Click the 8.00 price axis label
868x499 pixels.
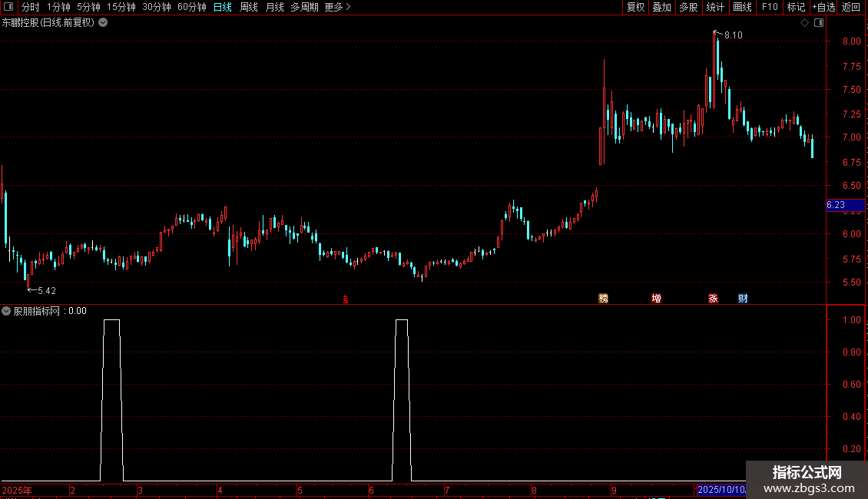tap(851, 41)
